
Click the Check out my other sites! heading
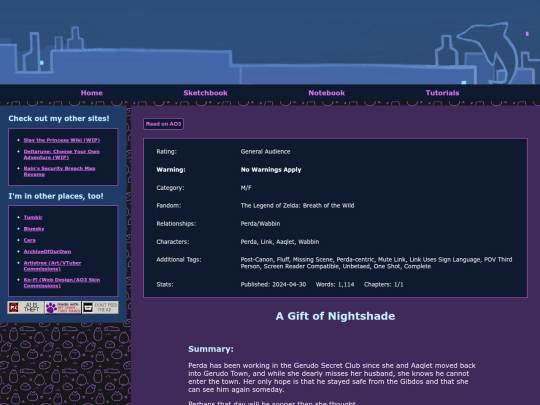coord(59,118)
